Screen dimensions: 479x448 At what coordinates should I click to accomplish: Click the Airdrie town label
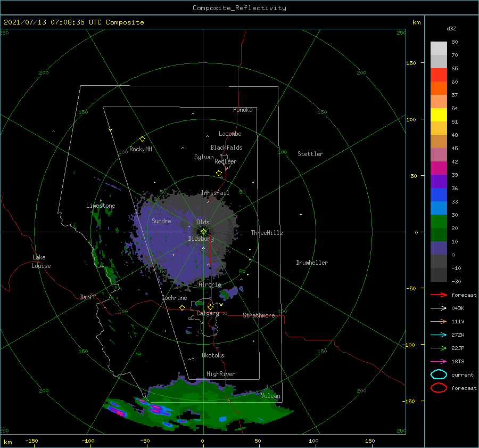pos(210,284)
